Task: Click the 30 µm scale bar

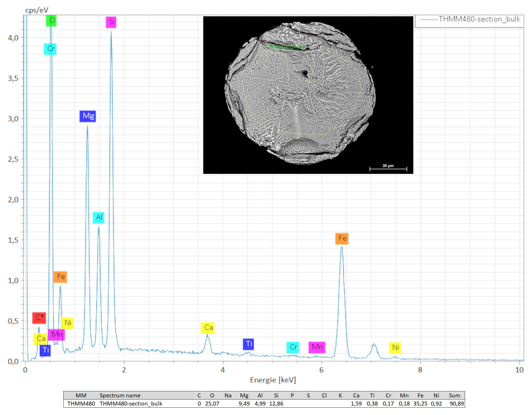Action: (x=388, y=168)
